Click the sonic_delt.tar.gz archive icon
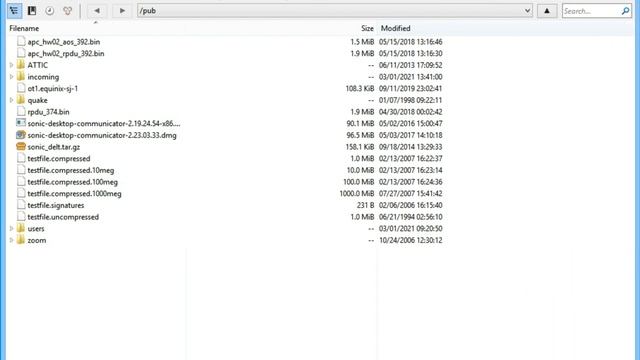The image size is (640, 360). pos(21,146)
